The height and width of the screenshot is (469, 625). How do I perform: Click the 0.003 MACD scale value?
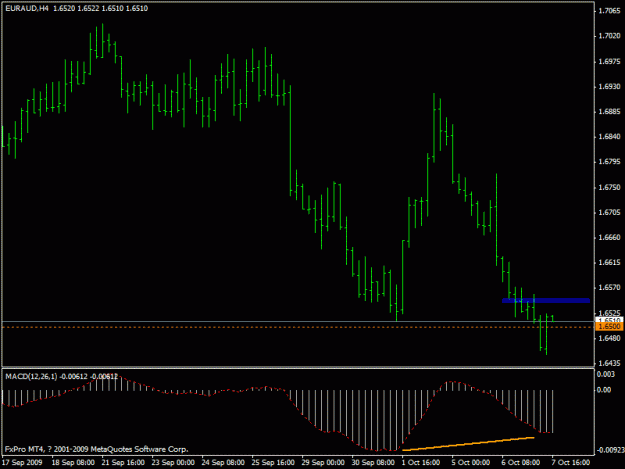tap(605, 374)
